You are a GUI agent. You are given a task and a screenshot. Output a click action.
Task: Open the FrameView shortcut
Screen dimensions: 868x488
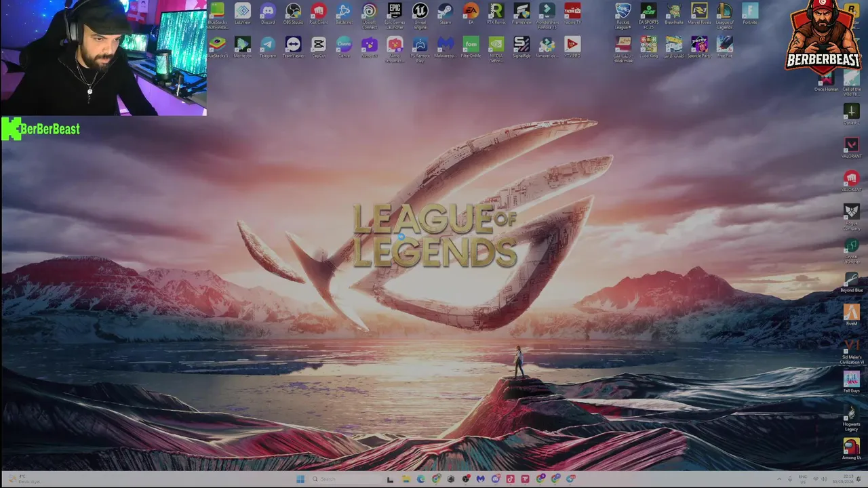521,14
